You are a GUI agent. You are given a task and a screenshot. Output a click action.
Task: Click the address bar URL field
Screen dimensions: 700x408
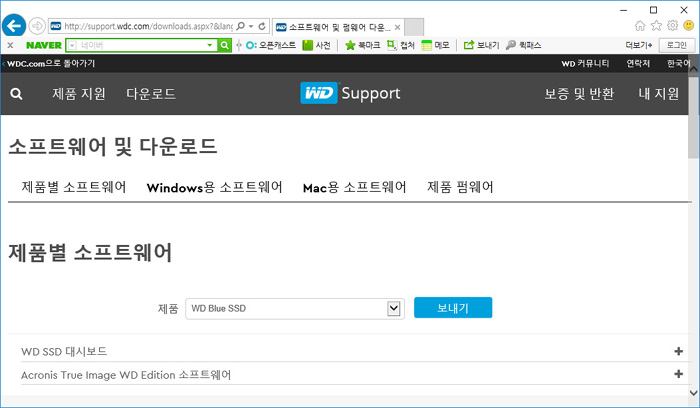[x=148, y=26]
